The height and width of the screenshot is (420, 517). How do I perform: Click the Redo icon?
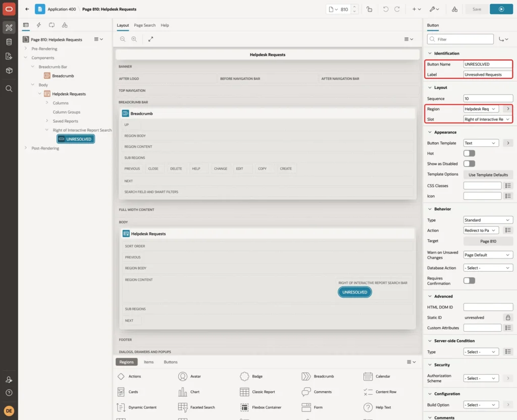(397, 9)
